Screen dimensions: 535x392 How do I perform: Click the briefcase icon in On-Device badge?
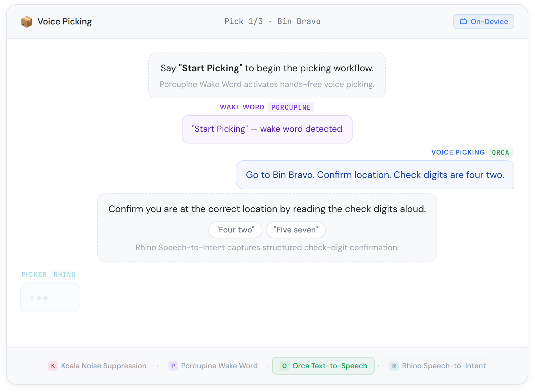click(x=463, y=21)
